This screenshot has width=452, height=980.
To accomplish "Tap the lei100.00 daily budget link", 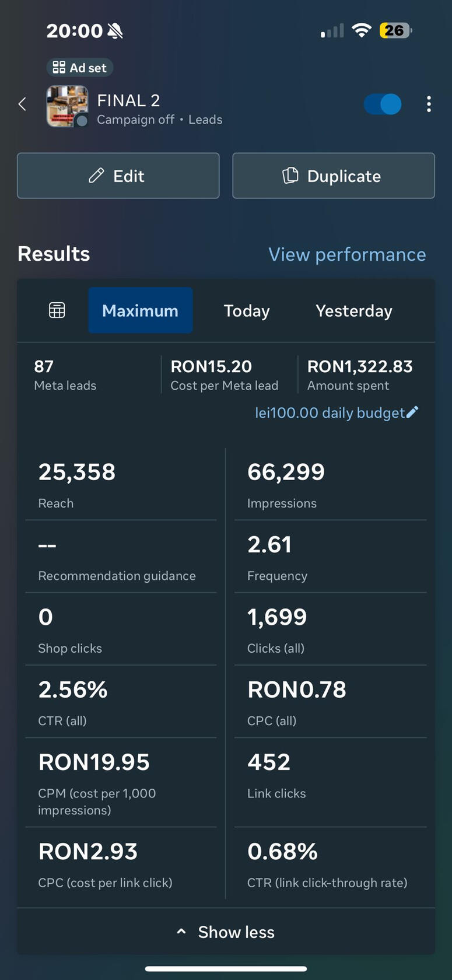I will point(330,412).
